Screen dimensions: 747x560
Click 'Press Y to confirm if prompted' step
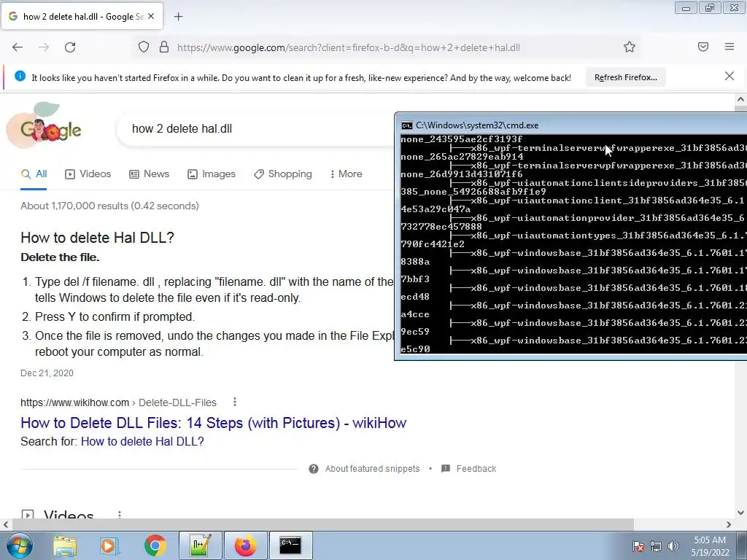[x=115, y=316]
